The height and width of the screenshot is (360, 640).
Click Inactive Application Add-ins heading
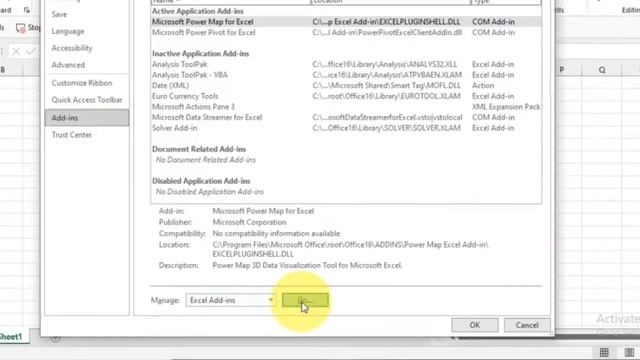(x=200, y=53)
